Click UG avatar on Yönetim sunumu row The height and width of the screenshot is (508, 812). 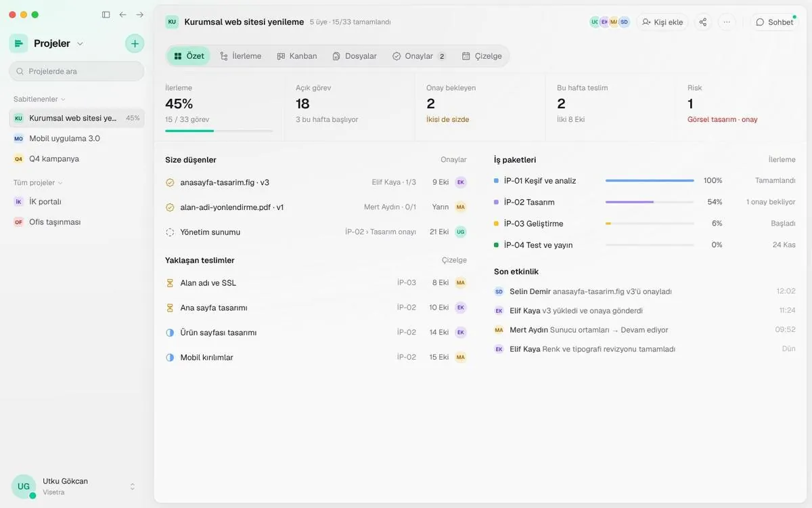tap(461, 232)
